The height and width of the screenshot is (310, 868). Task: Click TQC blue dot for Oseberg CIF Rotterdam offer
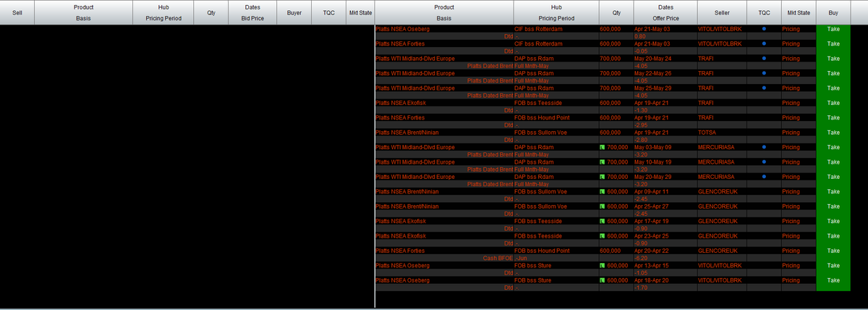pos(764,29)
